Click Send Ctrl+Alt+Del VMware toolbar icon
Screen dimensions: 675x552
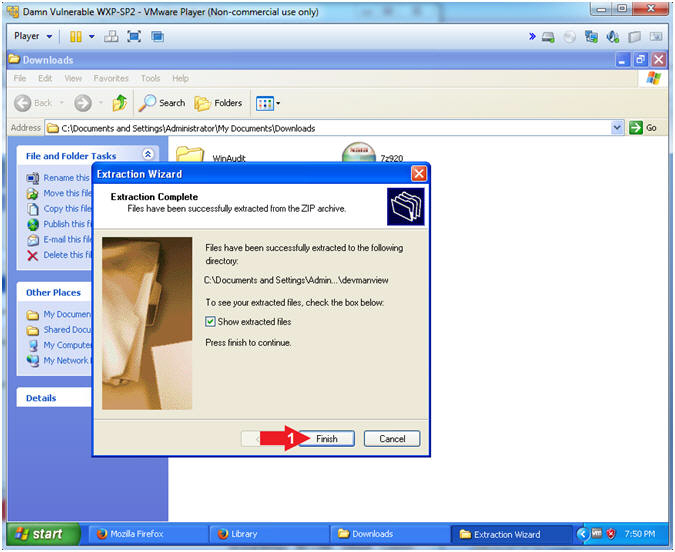pyautogui.click(x=111, y=37)
